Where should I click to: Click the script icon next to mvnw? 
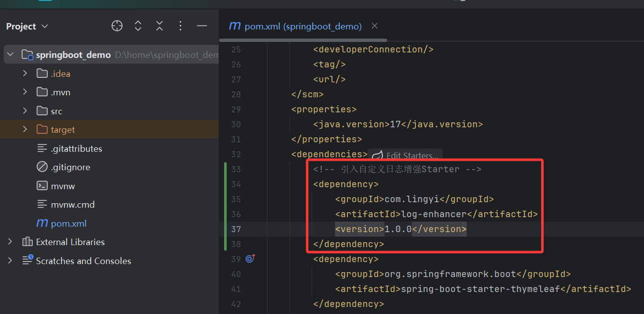[42, 185]
